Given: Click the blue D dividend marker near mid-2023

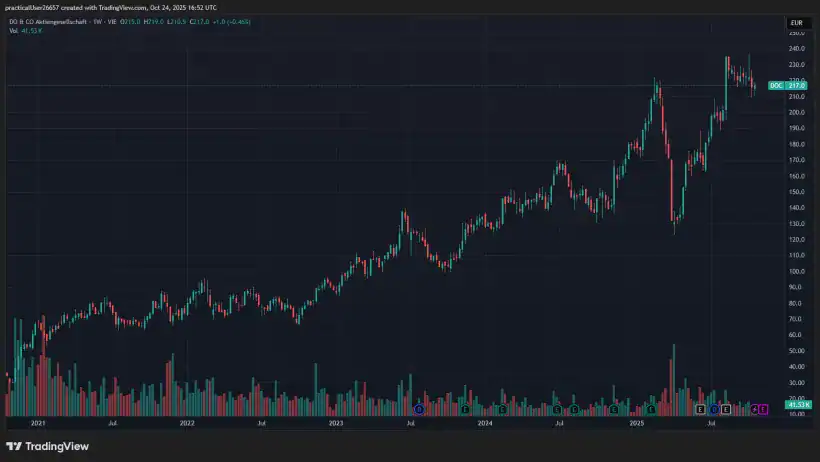Looking at the screenshot, I should pyautogui.click(x=418, y=409).
